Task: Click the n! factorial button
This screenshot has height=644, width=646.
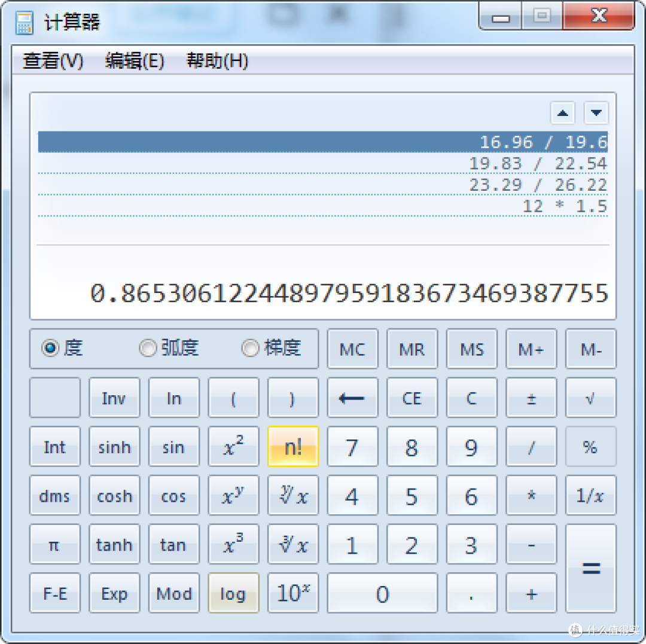Action: click(293, 446)
